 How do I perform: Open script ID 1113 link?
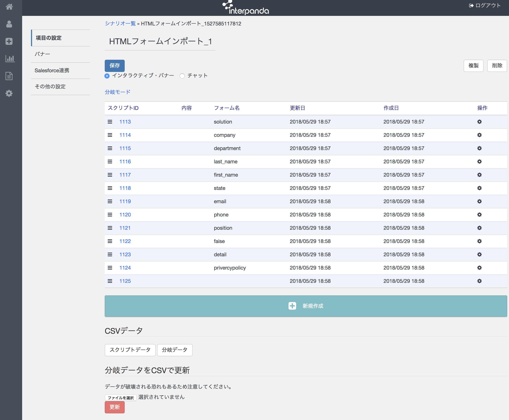click(125, 122)
